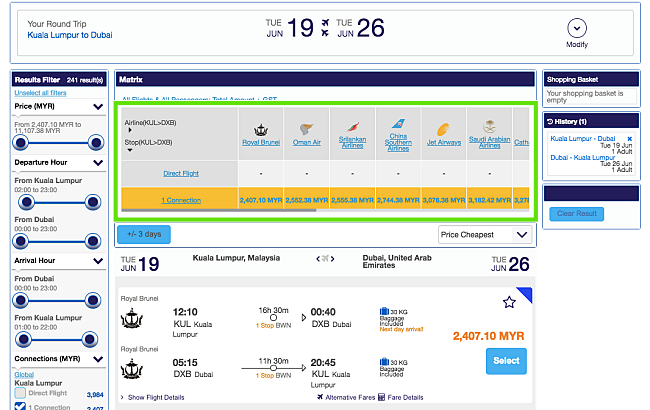Click 2,555.38 MYR Srilankan matrix cell
Screen dimensions: 650x410
pos(352,200)
